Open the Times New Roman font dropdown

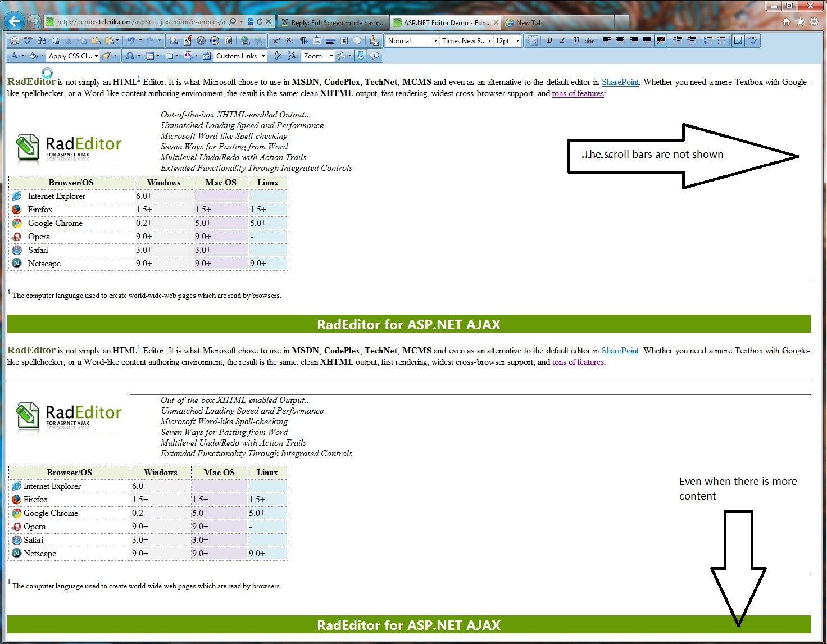[x=466, y=40]
